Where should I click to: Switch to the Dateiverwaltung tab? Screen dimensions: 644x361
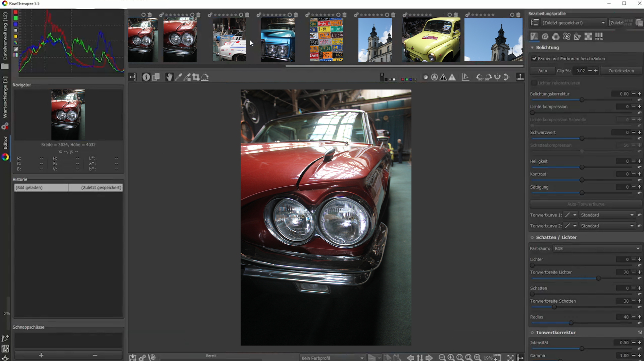pos(5,35)
